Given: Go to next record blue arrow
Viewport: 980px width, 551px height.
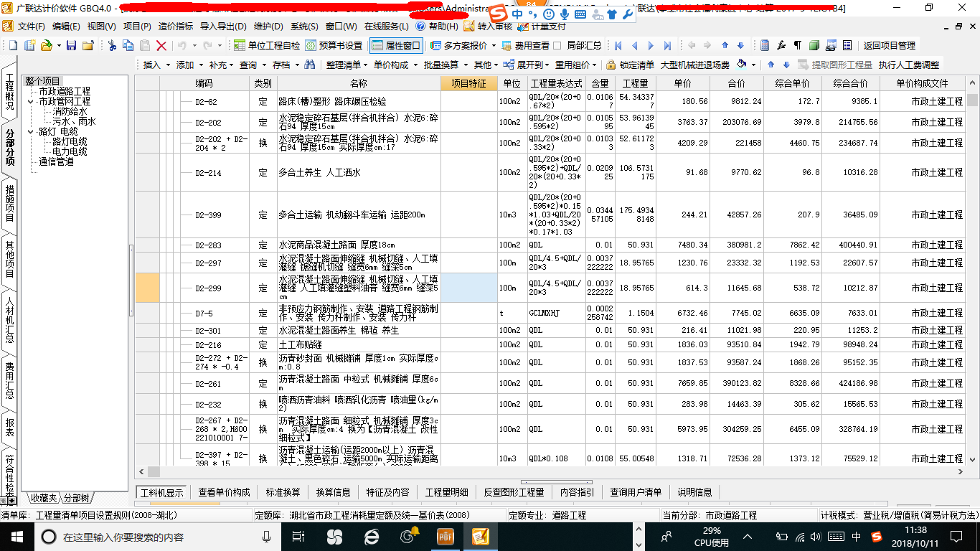Looking at the screenshot, I should pos(651,45).
